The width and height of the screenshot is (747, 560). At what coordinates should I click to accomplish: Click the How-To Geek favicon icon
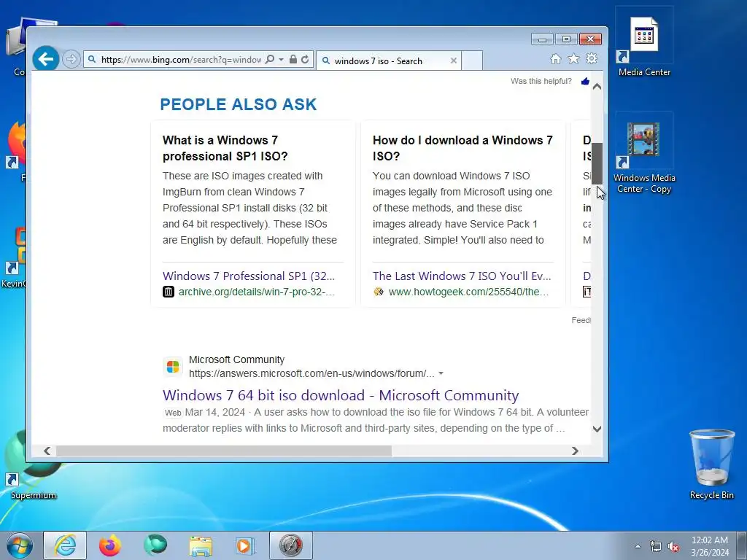click(x=379, y=292)
